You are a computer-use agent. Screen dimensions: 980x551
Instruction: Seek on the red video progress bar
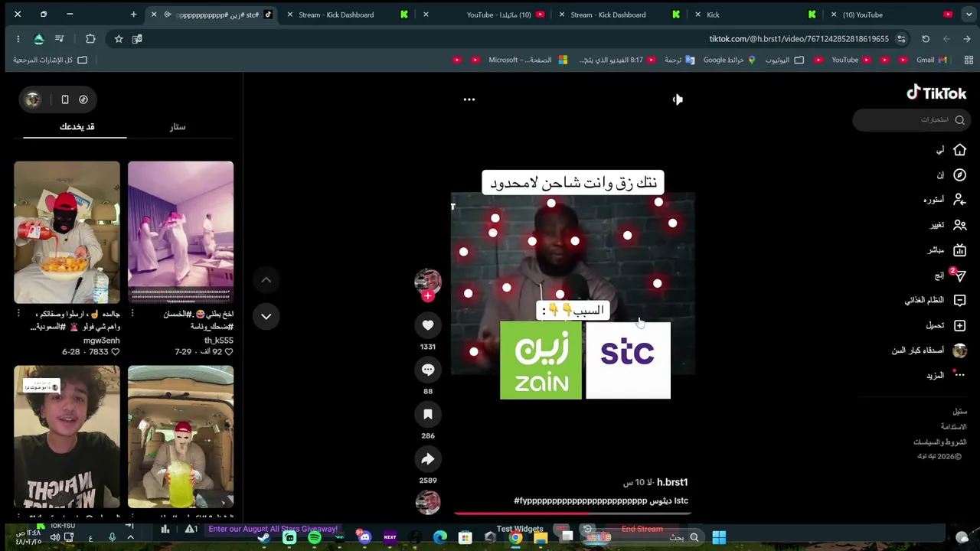pos(574,514)
